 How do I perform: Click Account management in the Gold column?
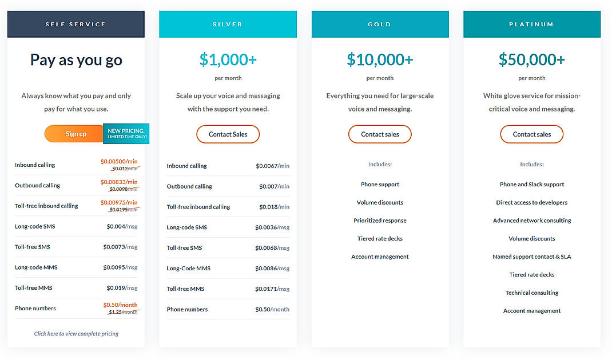pos(380,257)
